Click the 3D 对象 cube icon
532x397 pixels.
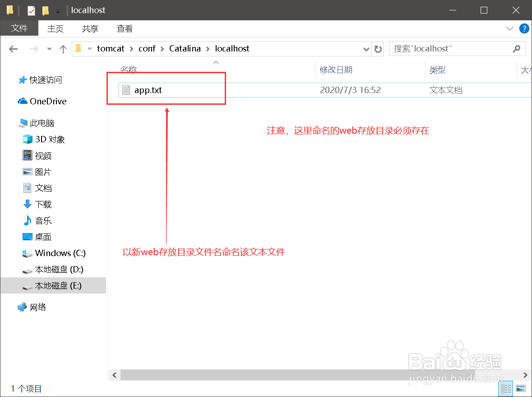coord(27,139)
